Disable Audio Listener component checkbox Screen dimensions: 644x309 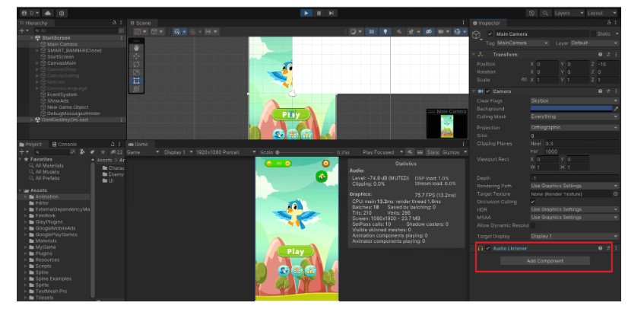point(488,248)
